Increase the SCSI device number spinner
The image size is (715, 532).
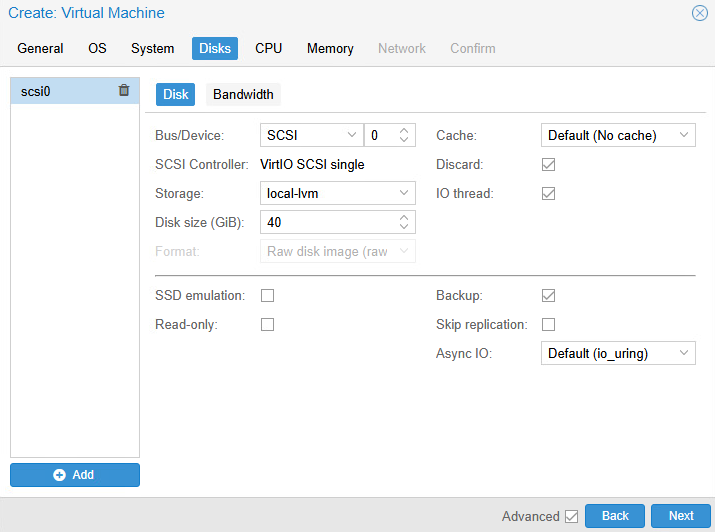[404, 130]
